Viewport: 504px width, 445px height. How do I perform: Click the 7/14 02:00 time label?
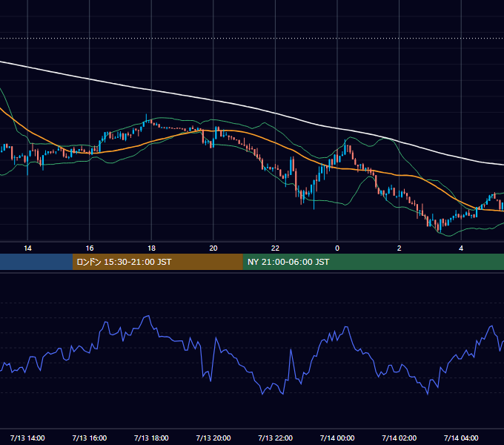click(399, 438)
